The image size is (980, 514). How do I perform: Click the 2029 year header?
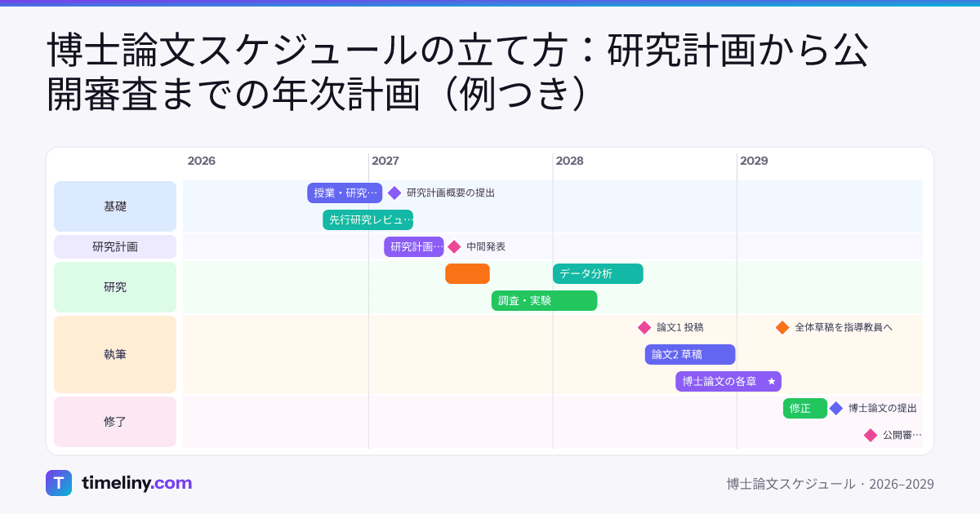(754, 161)
